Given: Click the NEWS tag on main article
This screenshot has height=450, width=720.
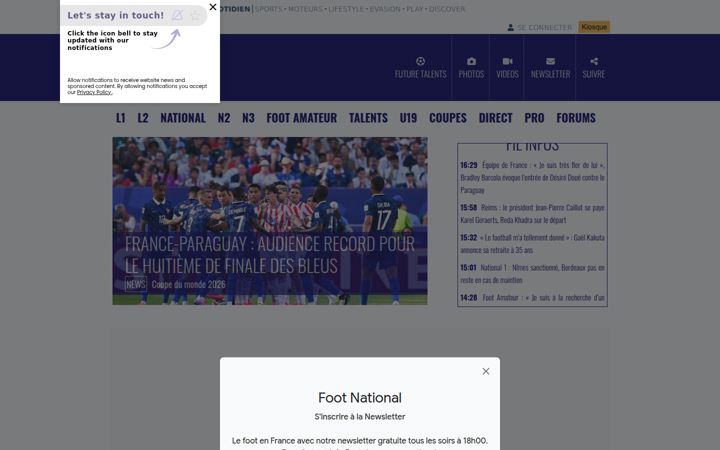Looking at the screenshot, I should click(135, 284).
